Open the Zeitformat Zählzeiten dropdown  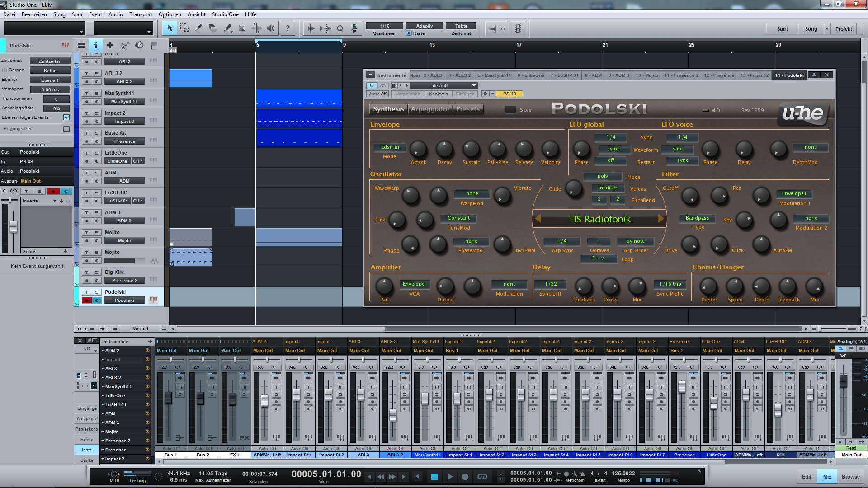[50, 61]
